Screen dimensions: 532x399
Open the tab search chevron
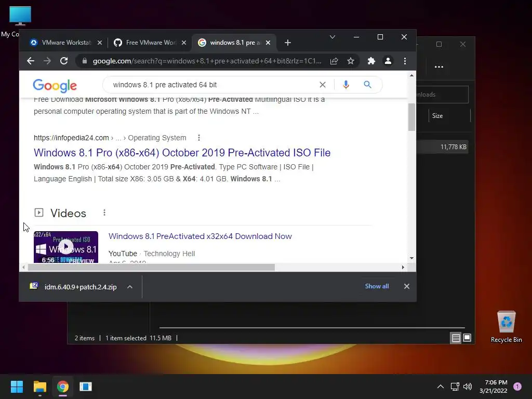click(x=332, y=37)
